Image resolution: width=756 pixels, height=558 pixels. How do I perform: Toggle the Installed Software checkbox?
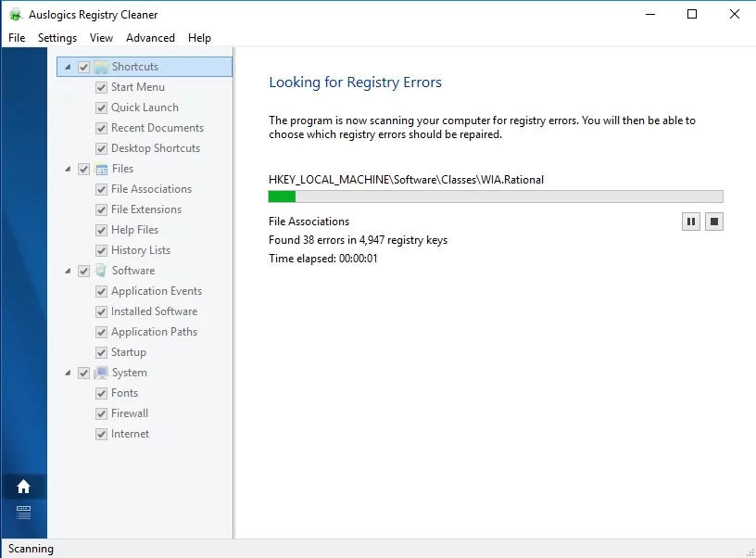pyautogui.click(x=101, y=312)
